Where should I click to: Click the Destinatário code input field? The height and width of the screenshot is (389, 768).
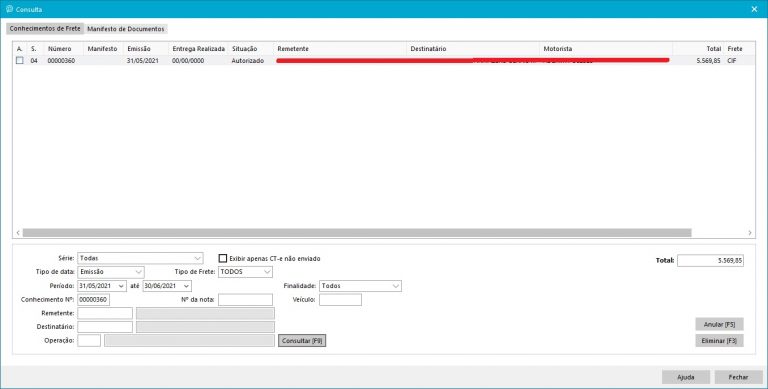105,327
